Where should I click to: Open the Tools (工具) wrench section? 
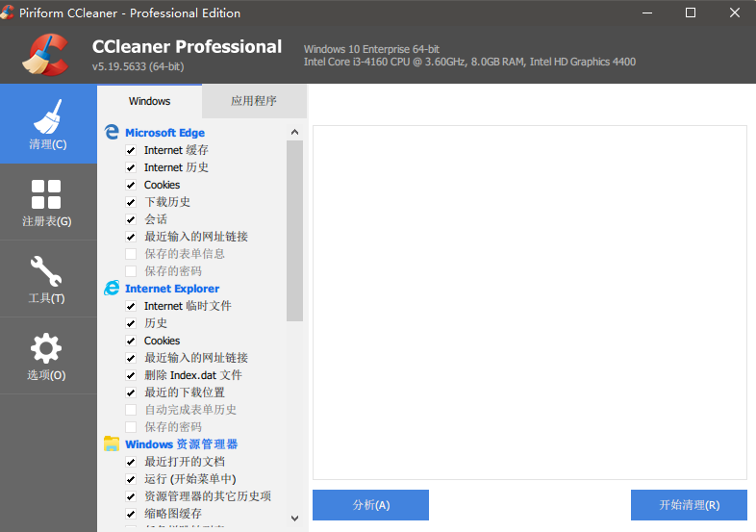click(x=48, y=279)
